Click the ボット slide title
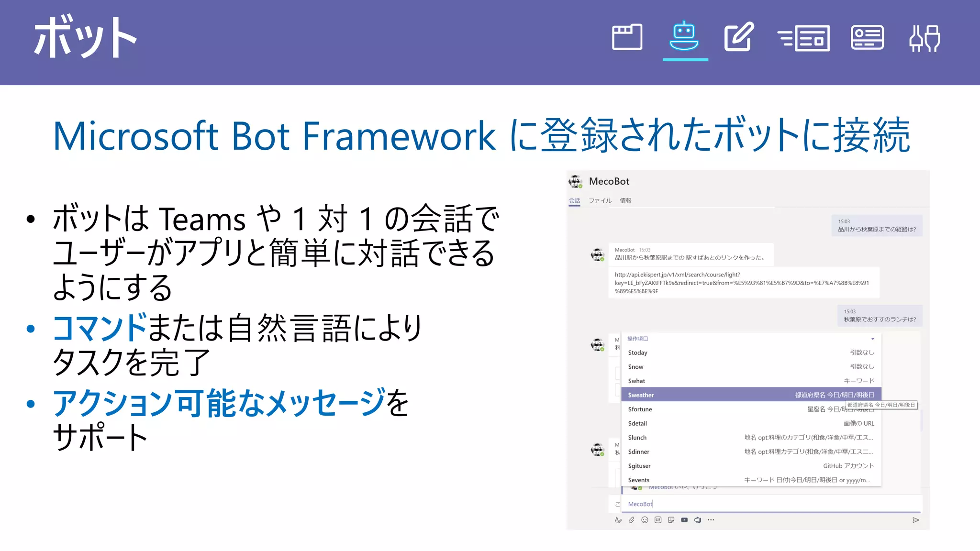The width and height of the screenshot is (980, 551). [x=85, y=37]
